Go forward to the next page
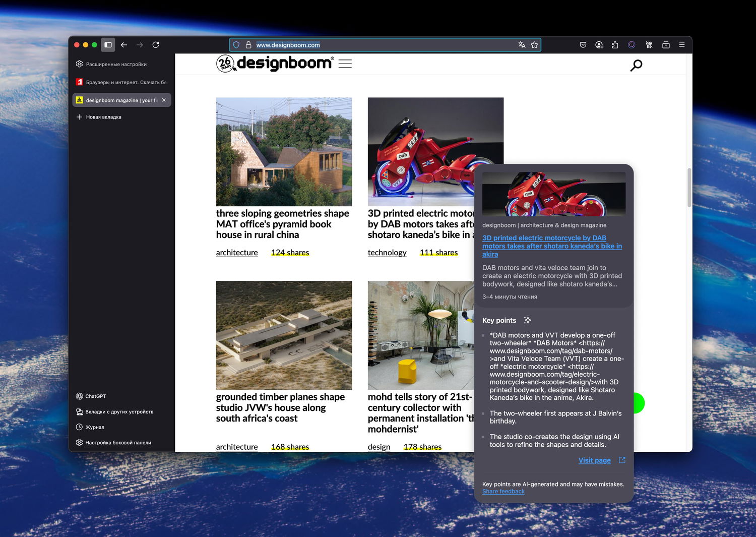This screenshot has width=756, height=537. 140,45
